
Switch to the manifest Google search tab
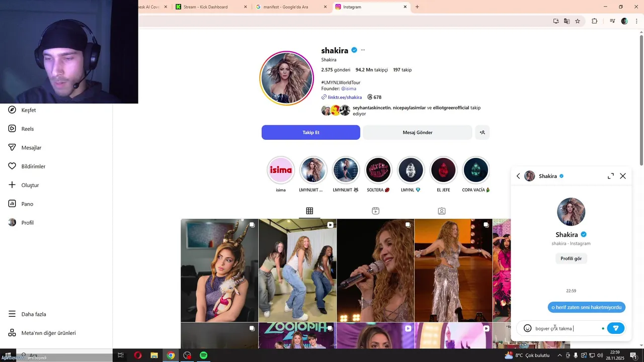[291, 7]
